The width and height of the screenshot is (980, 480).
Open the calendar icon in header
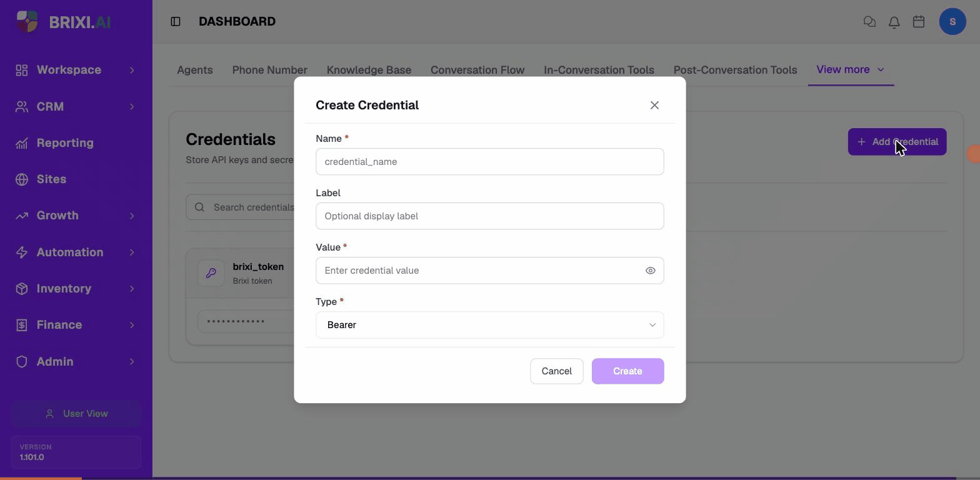(918, 22)
